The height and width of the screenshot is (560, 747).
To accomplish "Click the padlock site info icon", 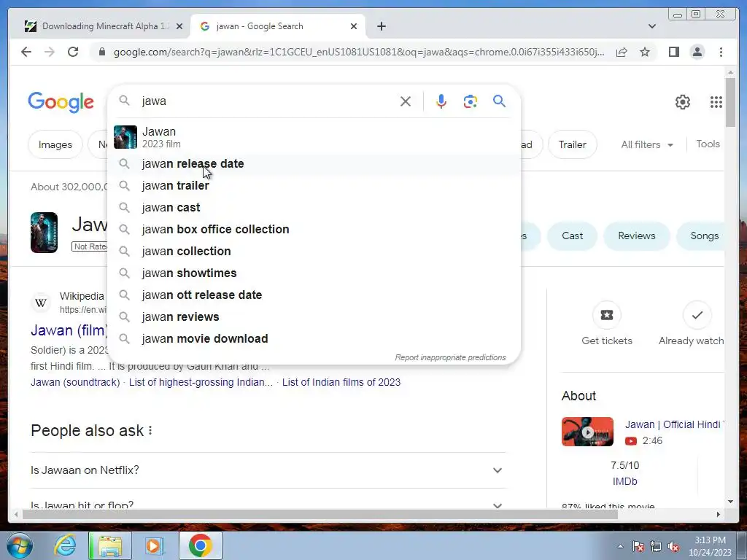I will [x=102, y=52].
